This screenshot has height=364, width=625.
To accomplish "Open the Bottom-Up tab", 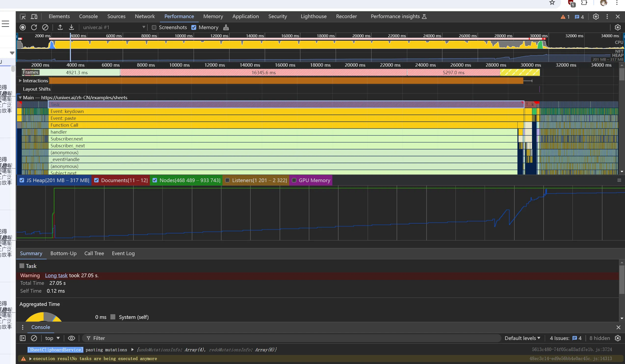I will click(63, 253).
